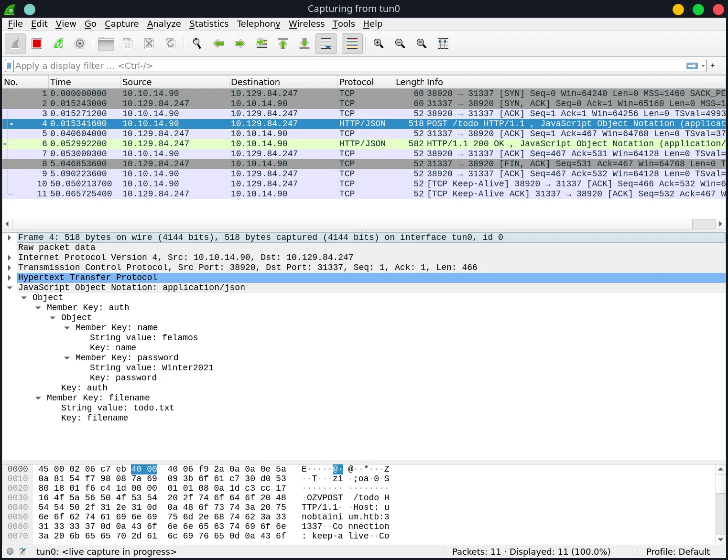Open the Analyze menu
The height and width of the screenshot is (560, 728).
click(164, 24)
